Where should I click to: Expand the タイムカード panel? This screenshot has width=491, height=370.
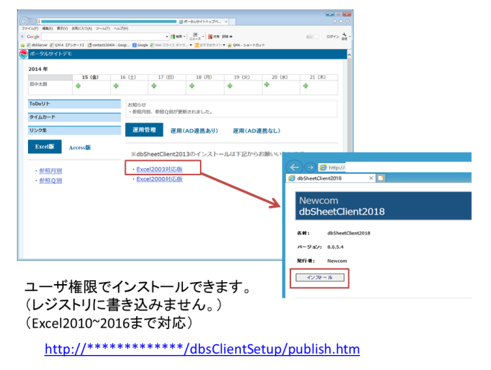(x=74, y=117)
